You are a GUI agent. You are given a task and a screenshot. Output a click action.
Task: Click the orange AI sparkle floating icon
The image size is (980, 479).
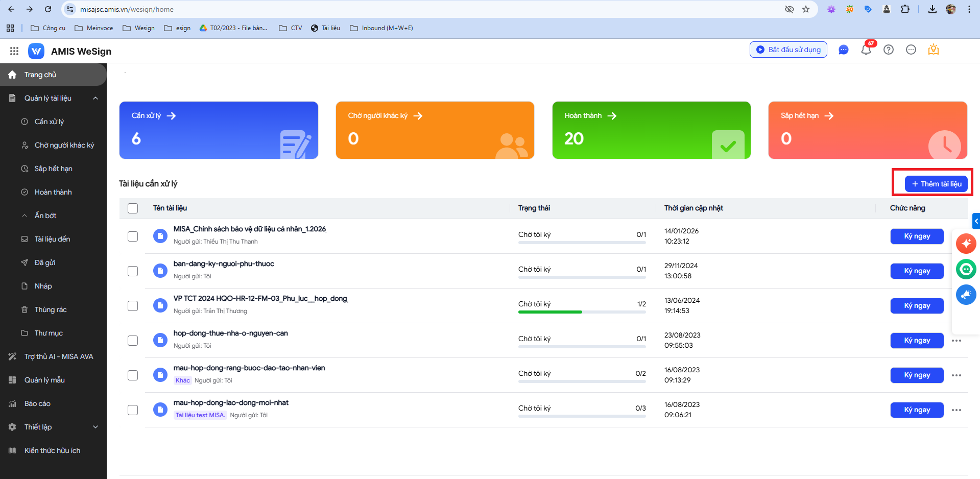click(x=966, y=244)
